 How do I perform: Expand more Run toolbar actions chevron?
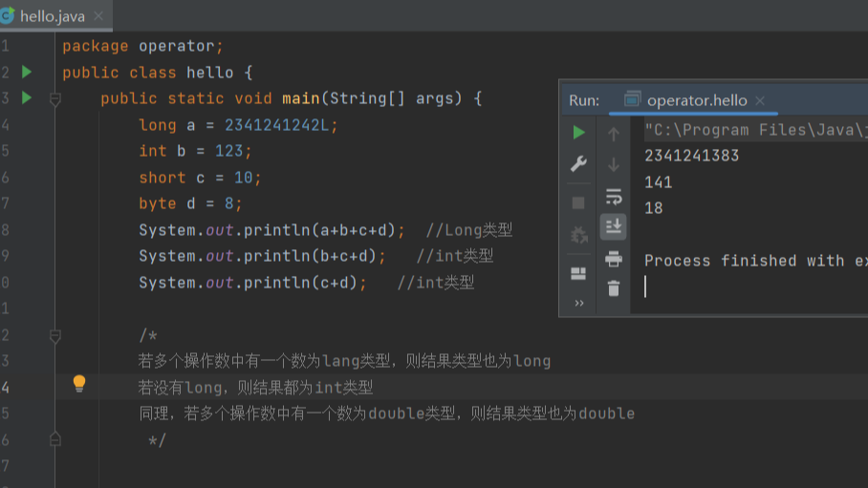click(578, 304)
